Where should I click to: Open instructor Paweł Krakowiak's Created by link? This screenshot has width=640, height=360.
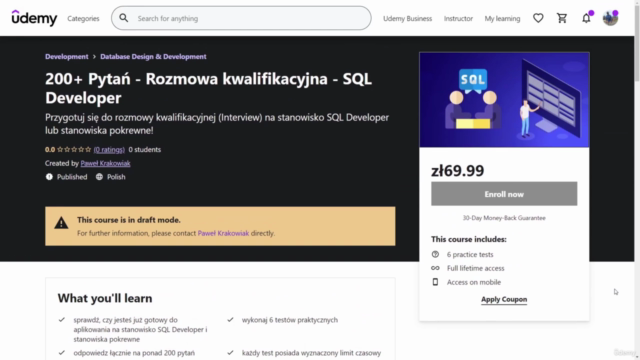click(x=105, y=163)
